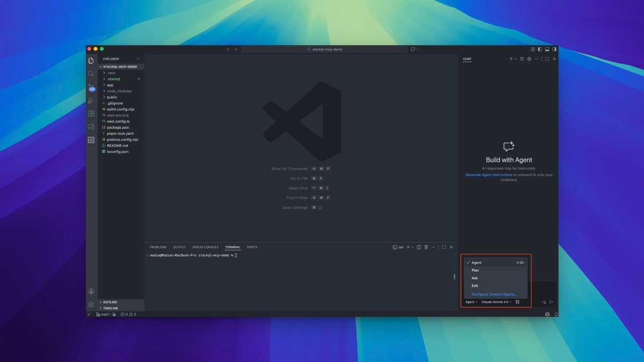The height and width of the screenshot is (362, 644).
Task: Switch to the PROBLEMS tab
Action: (158, 247)
